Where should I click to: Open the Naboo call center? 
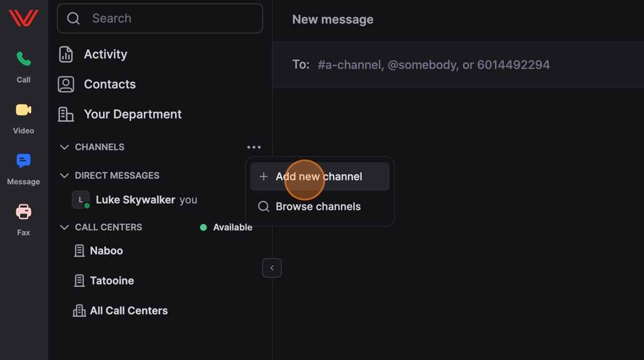click(106, 251)
